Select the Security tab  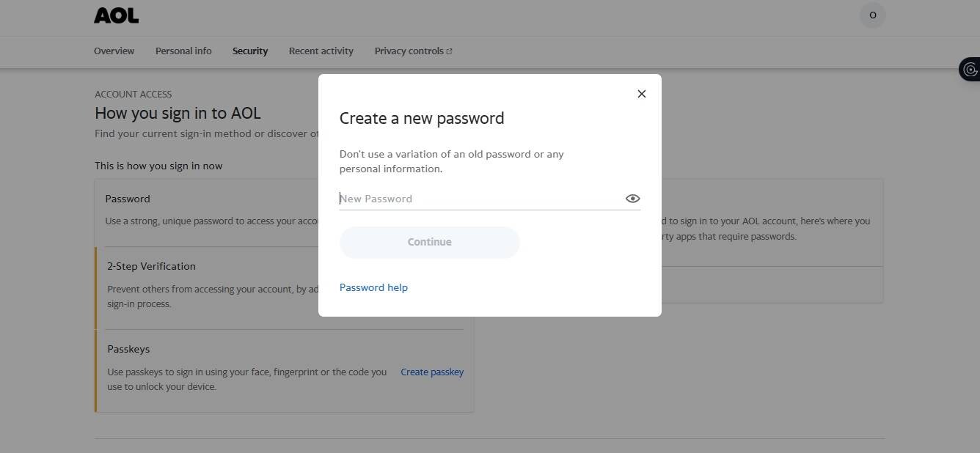pyautogui.click(x=249, y=51)
